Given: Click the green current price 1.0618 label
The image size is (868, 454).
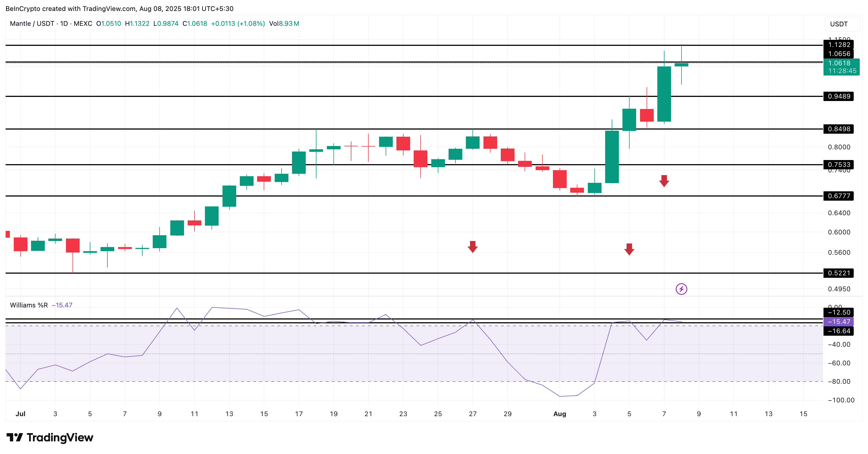Looking at the screenshot, I should pyautogui.click(x=841, y=67).
